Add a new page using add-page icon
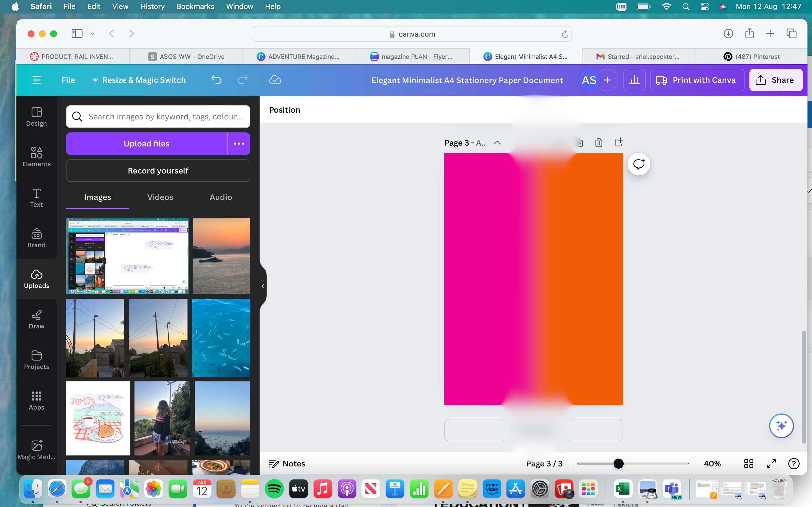This screenshot has height=507, width=812. [619, 142]
